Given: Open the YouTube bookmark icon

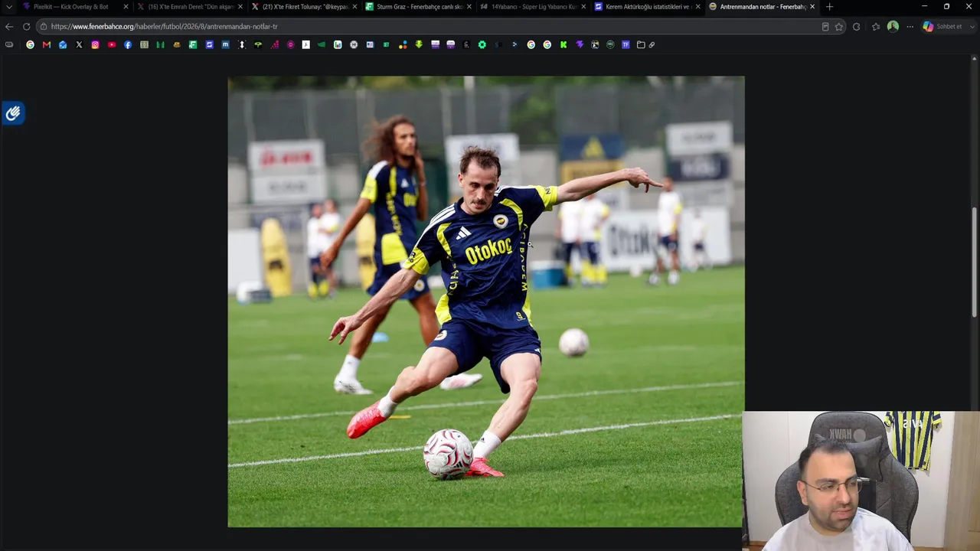Looking at the screenshot, I should [112, 44].
